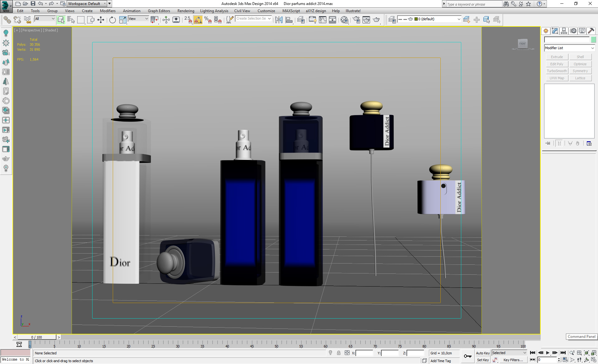
Task: Switch to the Create command panel tab
Action: 546,31
